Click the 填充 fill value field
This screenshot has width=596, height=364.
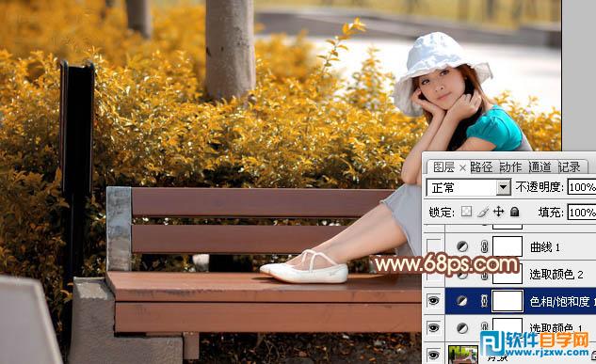click(582, 213)
